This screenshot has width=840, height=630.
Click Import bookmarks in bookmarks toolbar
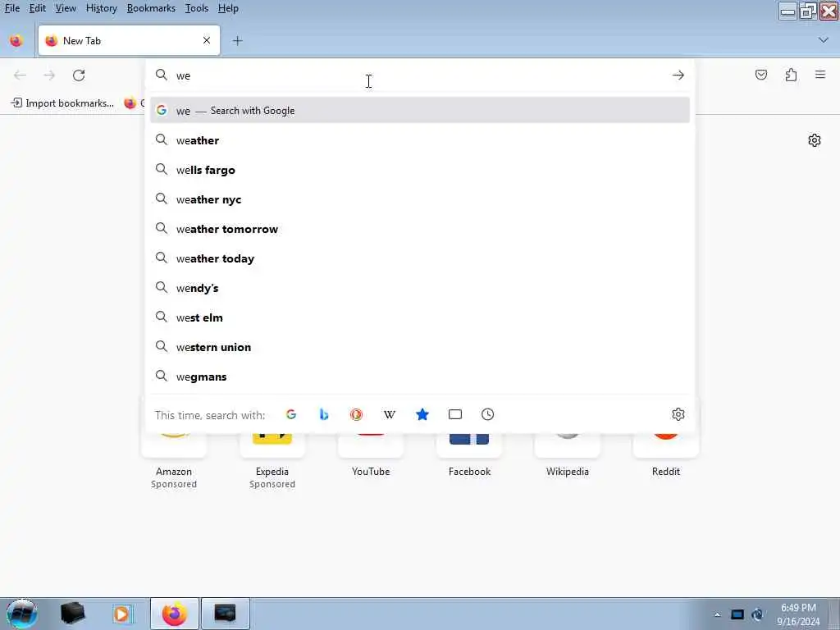coord(62,103)
